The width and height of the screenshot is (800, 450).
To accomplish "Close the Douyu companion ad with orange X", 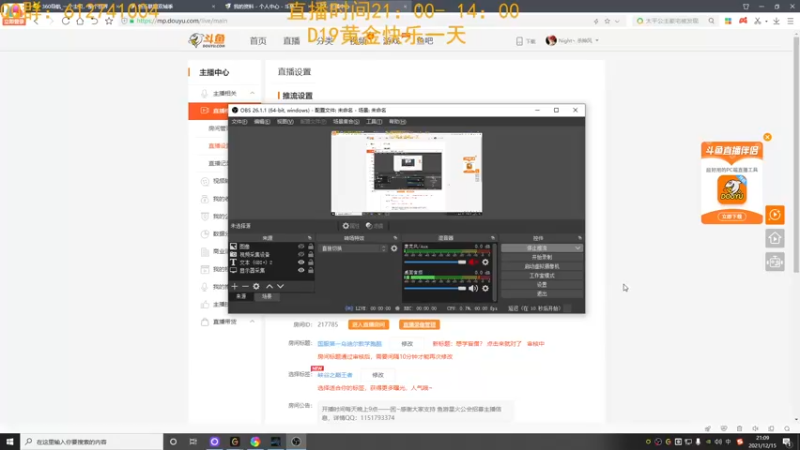I will pos(767,137).
